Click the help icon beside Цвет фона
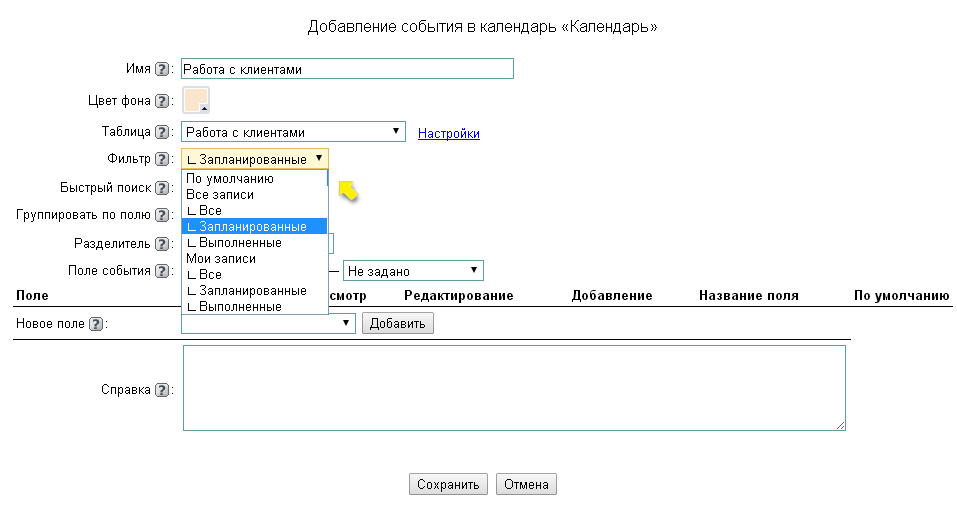Image resolution: width=957 pixels, height=518 pixels. [x=163, y=101]
